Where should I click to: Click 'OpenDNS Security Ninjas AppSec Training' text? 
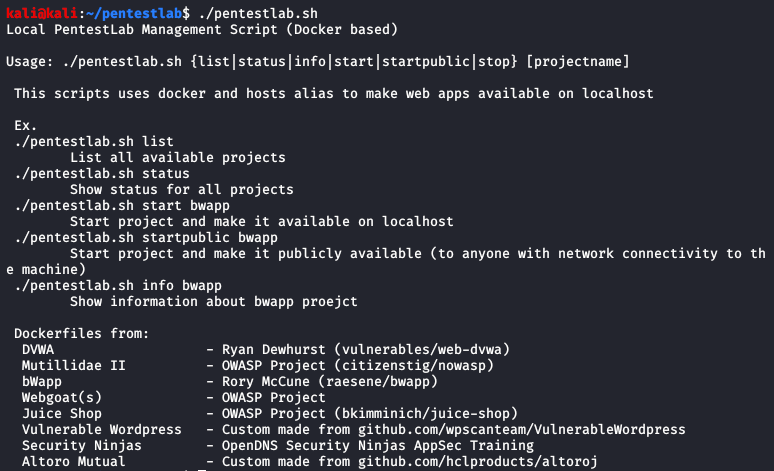tap(378, 446)
